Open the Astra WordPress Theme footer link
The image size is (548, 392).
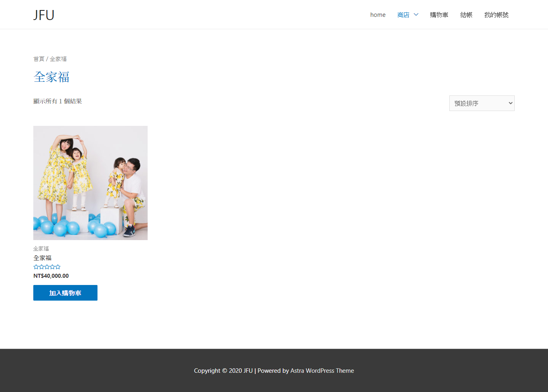(x=322, y=371)
